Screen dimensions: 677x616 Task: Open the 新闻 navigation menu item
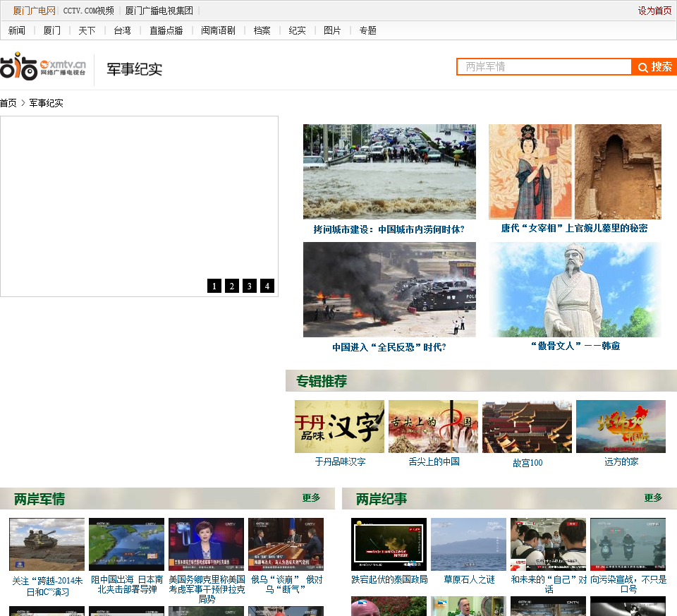pos(17,30)
